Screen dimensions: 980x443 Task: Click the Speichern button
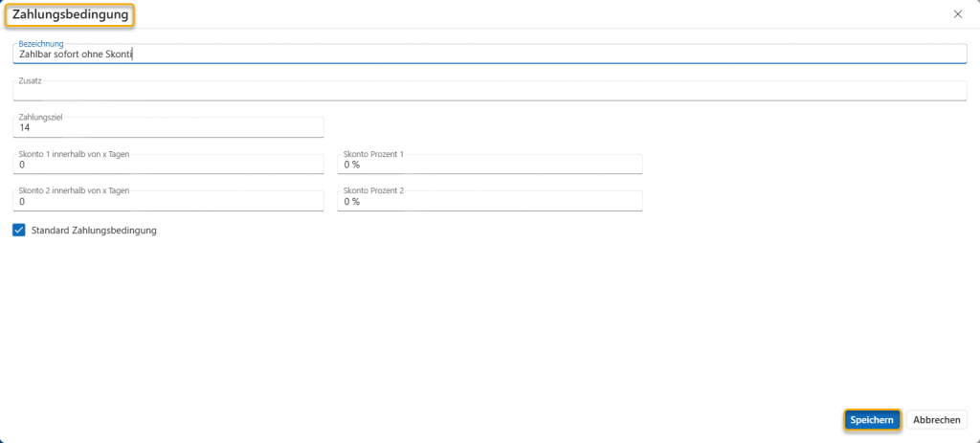[872, 420]
